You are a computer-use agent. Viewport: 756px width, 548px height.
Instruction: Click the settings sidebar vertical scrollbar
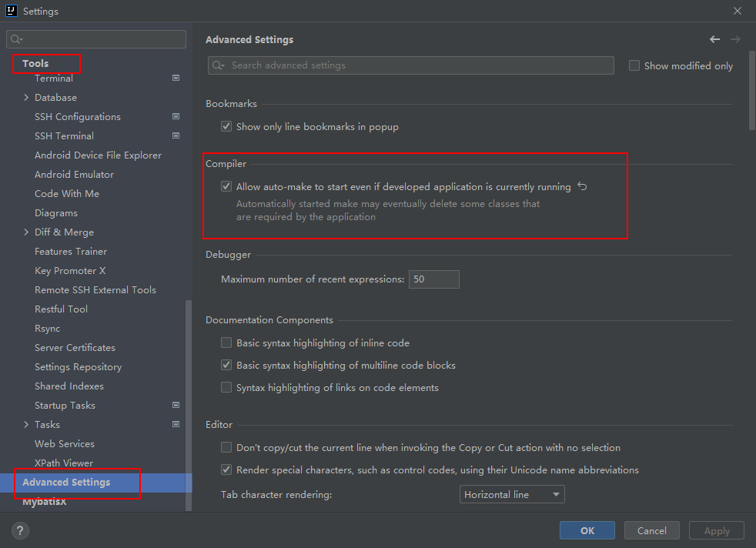click(x=189, y=385)
